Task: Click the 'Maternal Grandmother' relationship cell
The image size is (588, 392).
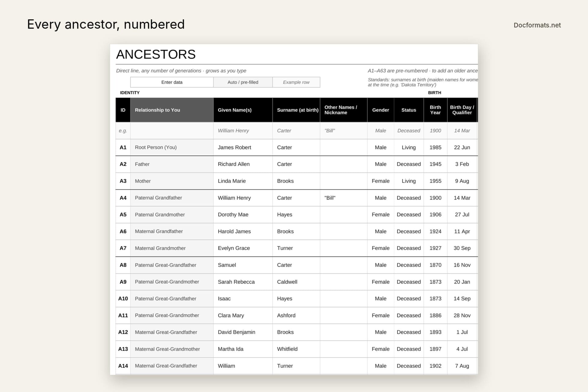Action: pos(172,248)
